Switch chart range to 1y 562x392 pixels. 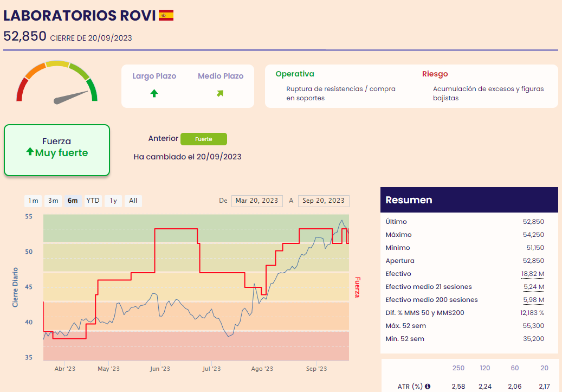tap(113, 201)
